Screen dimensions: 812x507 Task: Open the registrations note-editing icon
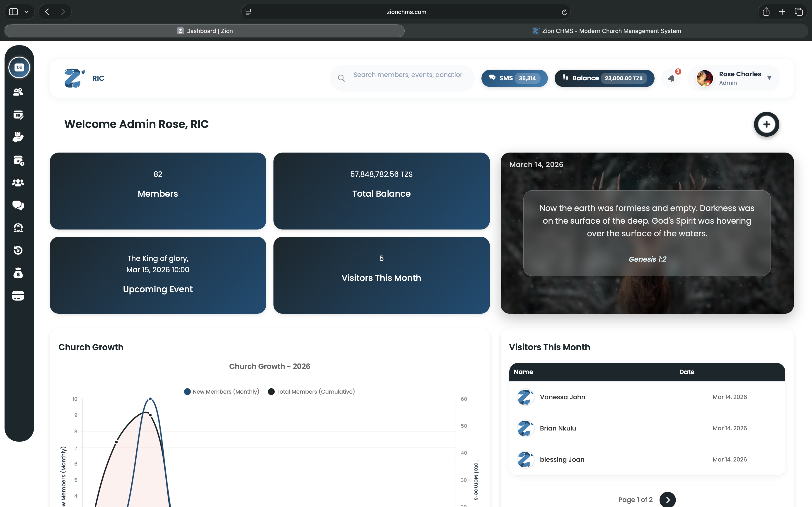(x=18, y=115)
